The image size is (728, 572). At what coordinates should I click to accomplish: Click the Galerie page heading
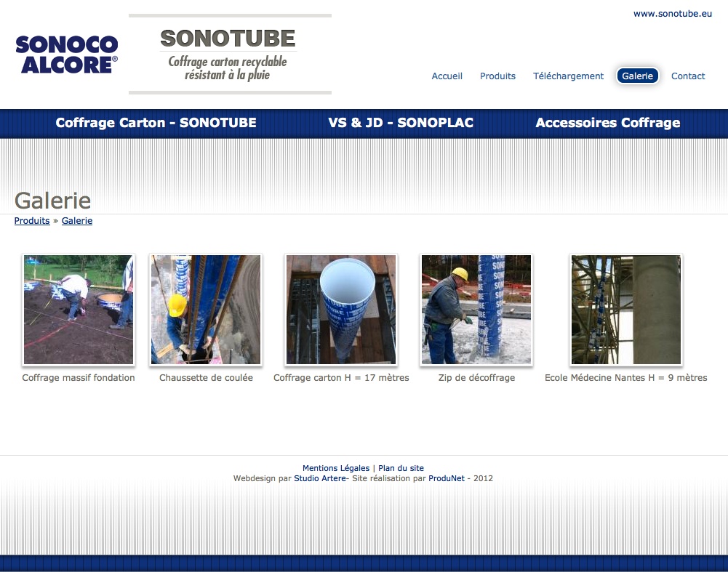click(x=53, y=201)
